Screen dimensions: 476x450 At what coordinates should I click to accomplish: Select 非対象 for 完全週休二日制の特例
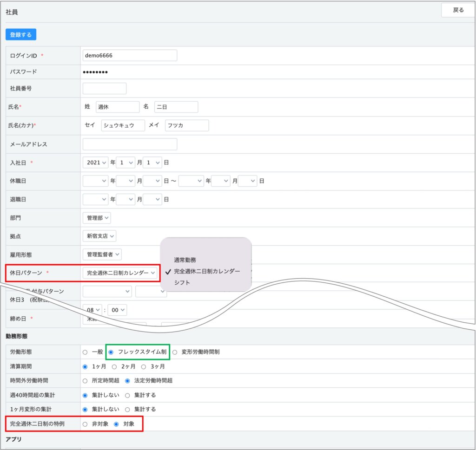click(85, 424)
